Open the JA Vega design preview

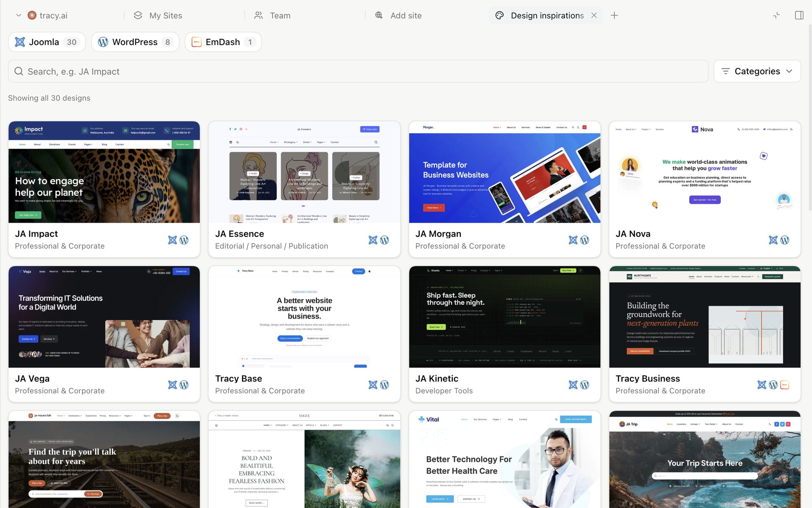click(x=104, y=317)
